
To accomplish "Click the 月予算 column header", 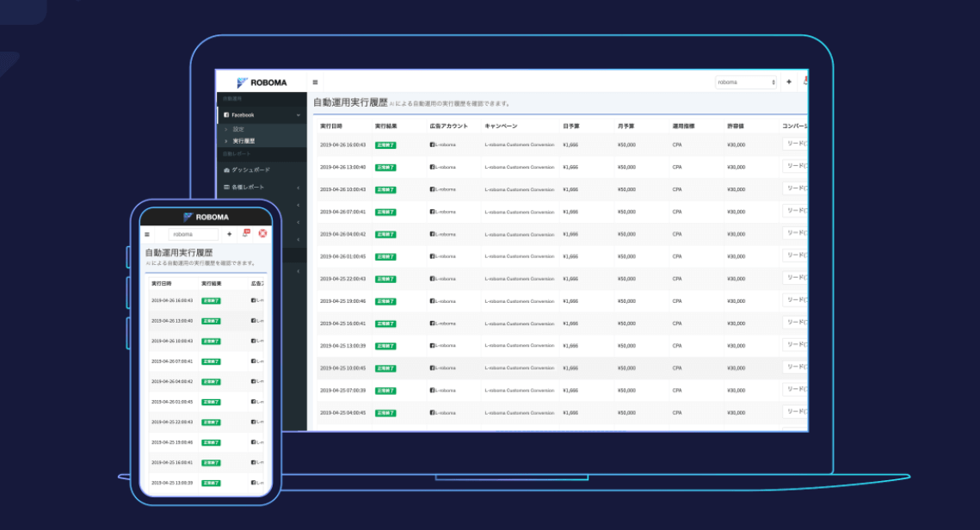I will (626, 126).
